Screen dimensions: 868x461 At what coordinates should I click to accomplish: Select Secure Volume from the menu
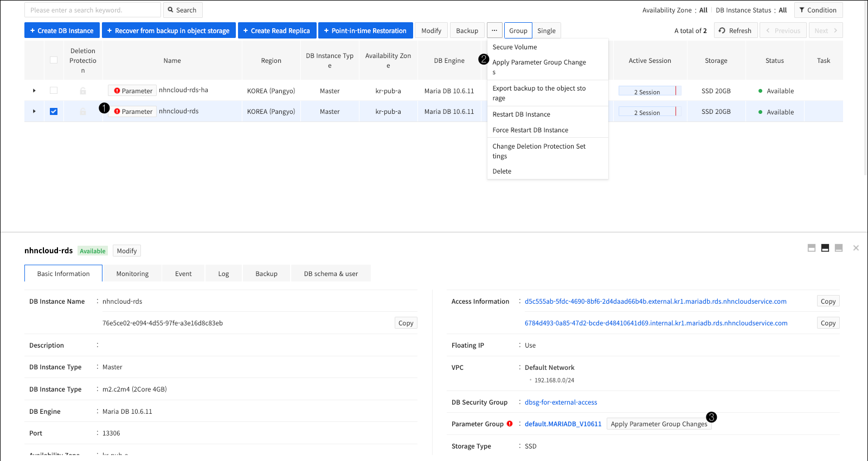[548, 47]
